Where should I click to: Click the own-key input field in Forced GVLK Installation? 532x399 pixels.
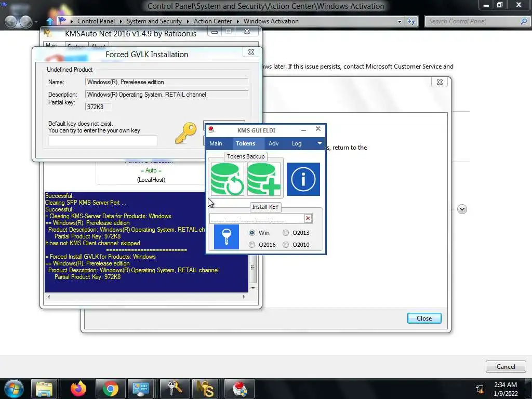tap(103, 141)
